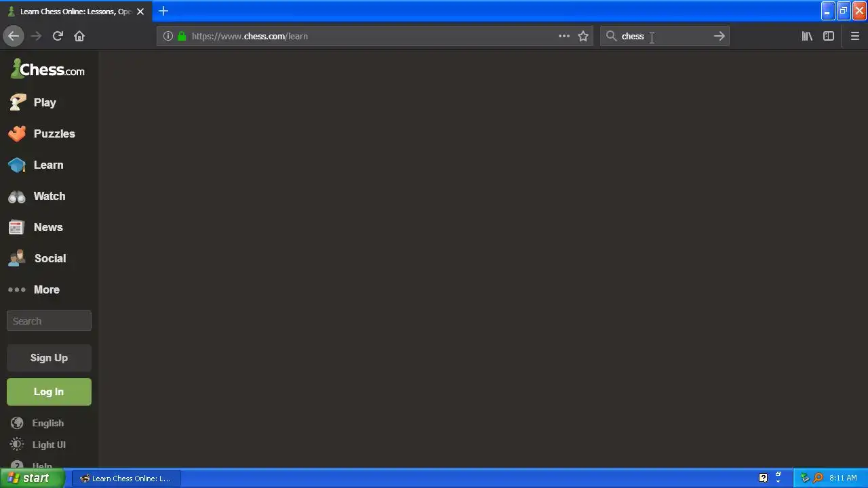Viewport: 868px width, 488px height.
Task: Reload the page with Refresh icon
Action: pos(58,36)
